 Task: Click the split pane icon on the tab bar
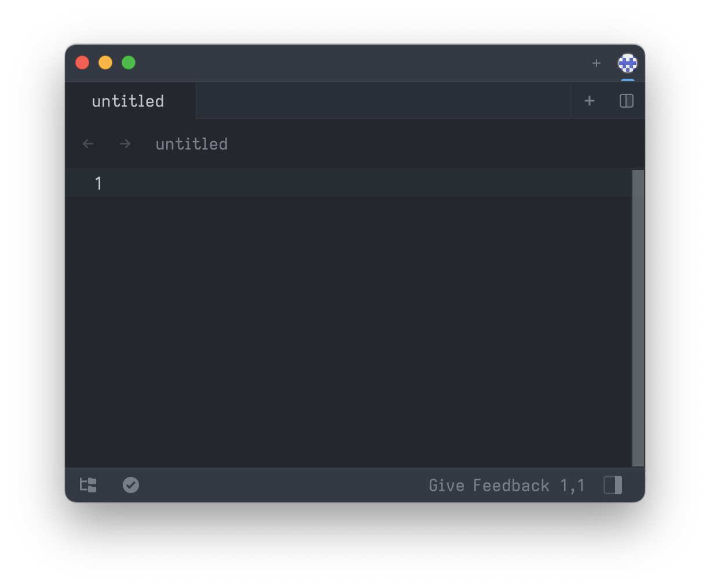tap(626, 100)
